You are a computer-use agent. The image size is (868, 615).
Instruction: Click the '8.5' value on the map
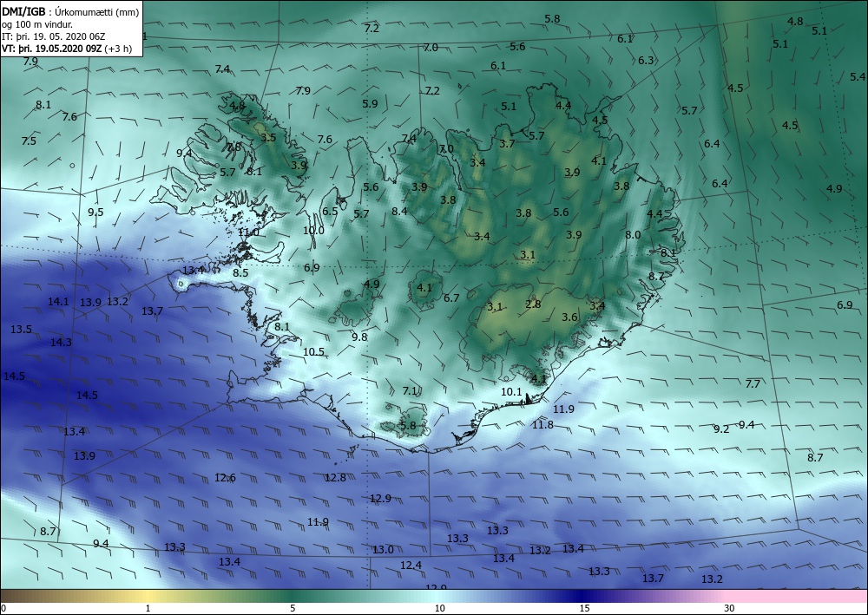pyautogui.click(x=240, y=272)
